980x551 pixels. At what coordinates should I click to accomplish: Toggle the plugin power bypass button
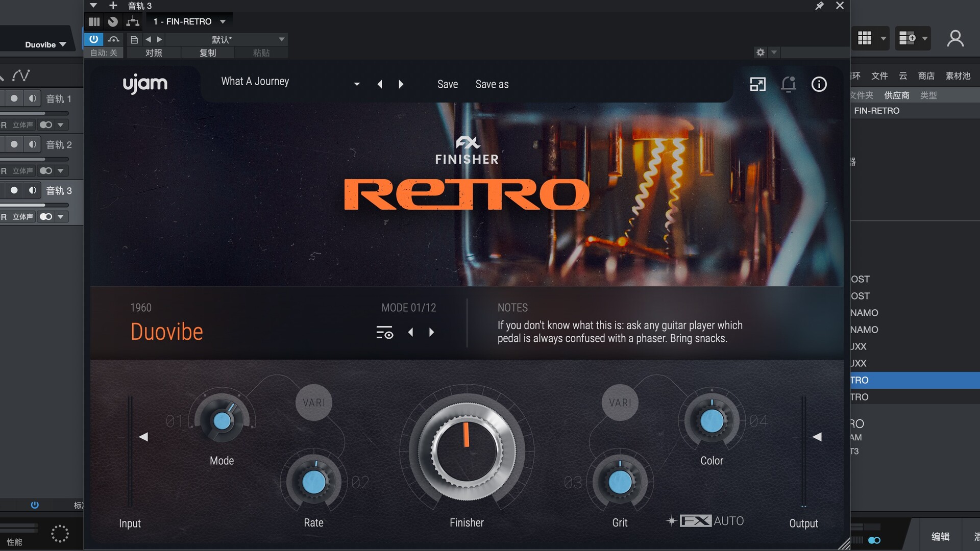(x=94, y=39)
